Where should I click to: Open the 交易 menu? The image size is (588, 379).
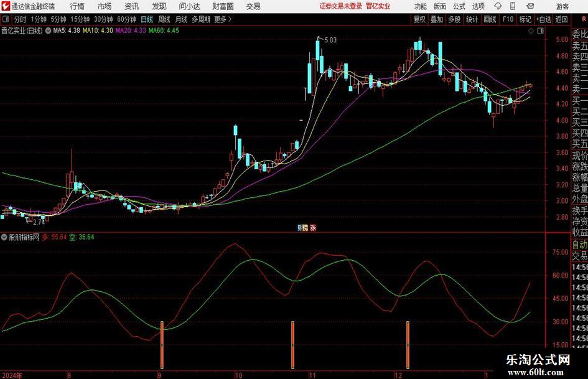pyautogui.click(x=253, y=6)
